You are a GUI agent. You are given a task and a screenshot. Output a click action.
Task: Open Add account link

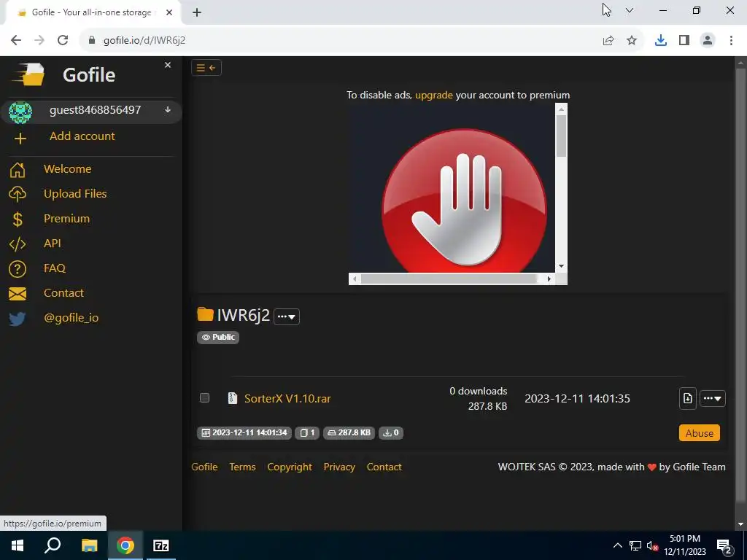pyautogui.click(x=82, y=136)
